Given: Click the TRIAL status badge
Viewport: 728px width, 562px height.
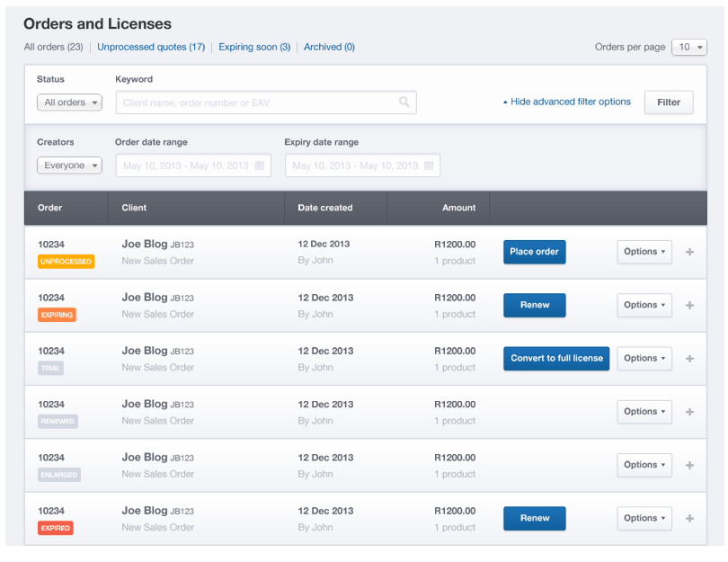Looking at the screenshot, I should click(50, 369).
